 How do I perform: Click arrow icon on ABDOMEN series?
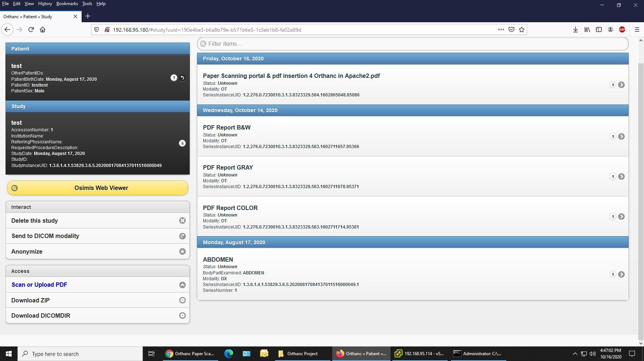621,274
